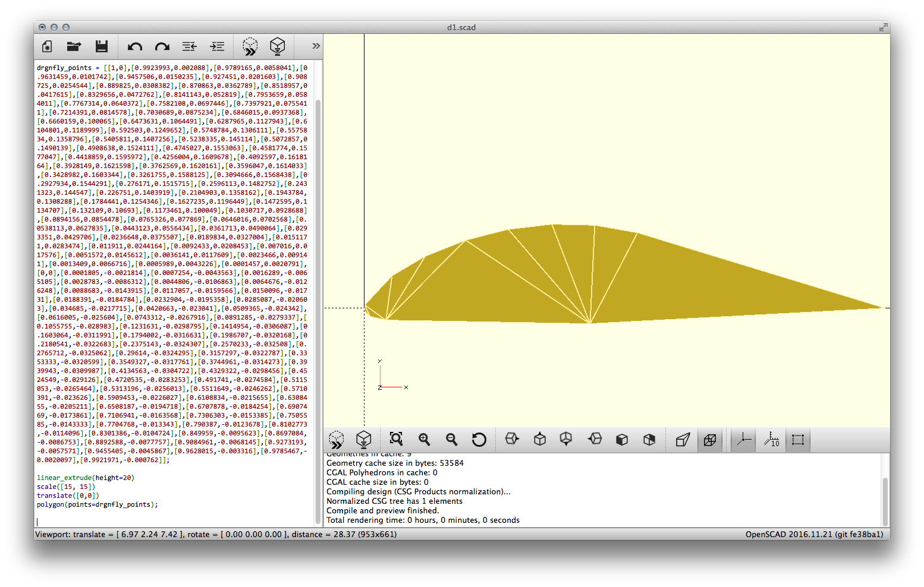
Task: Undo the last editor change
Action: (135, 46)
